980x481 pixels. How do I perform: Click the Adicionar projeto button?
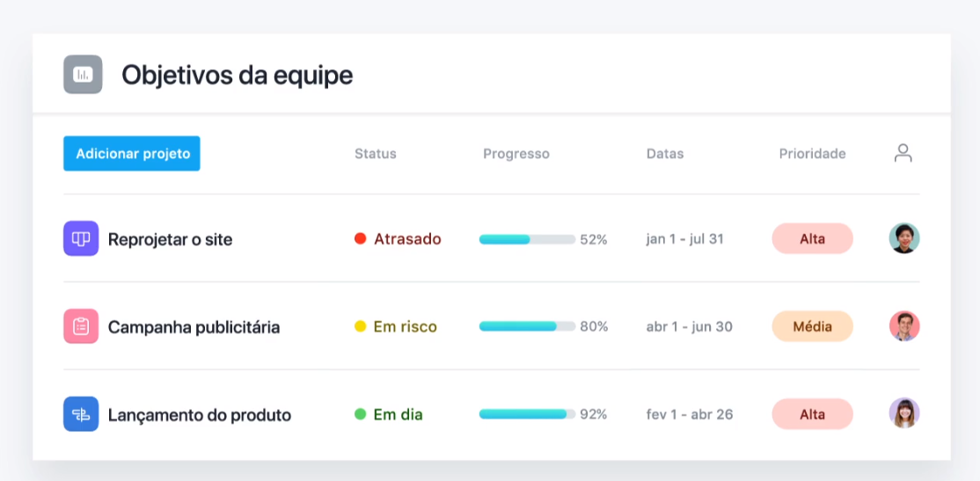[132, 154]
